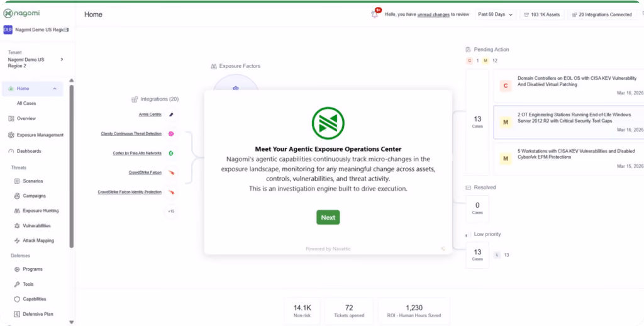
Task: Click the sidebar vertical scrollbar thumb
Action: [72, 166]
